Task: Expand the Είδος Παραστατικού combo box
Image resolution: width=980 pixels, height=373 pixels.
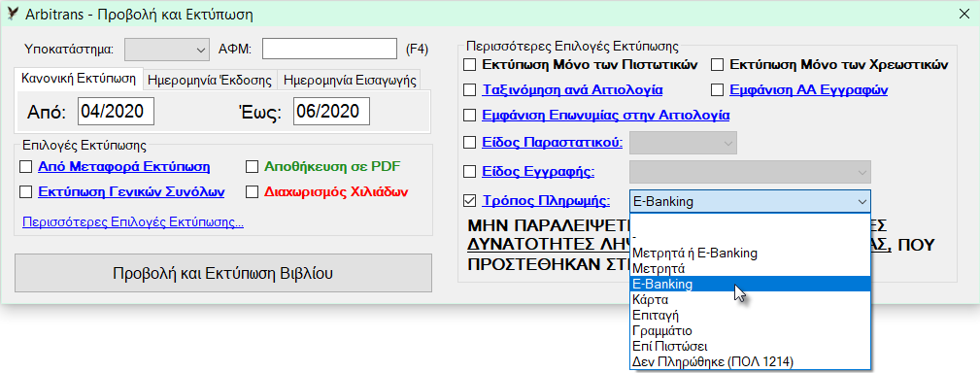Action: [x=684, y=143]
